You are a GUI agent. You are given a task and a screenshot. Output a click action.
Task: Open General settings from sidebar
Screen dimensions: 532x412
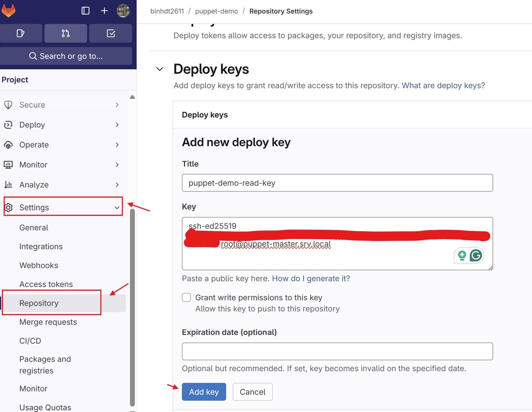click(x=34, y=227)
